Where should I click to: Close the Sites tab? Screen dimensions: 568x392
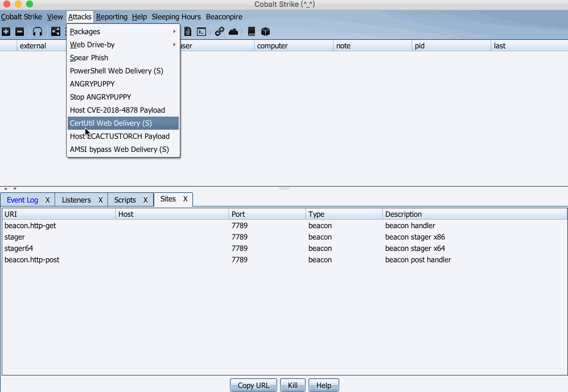(185, 199)
